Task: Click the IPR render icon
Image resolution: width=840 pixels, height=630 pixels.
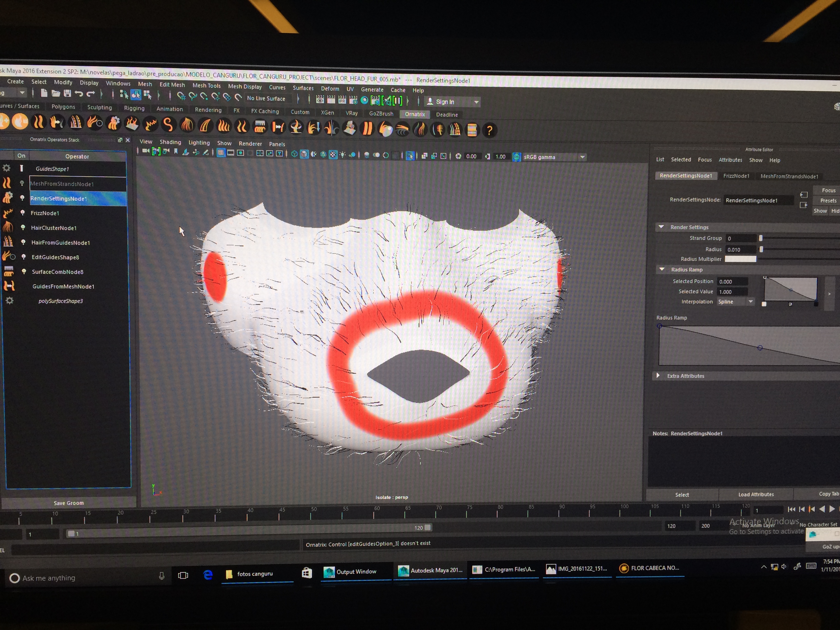Action: pos(342,100)
